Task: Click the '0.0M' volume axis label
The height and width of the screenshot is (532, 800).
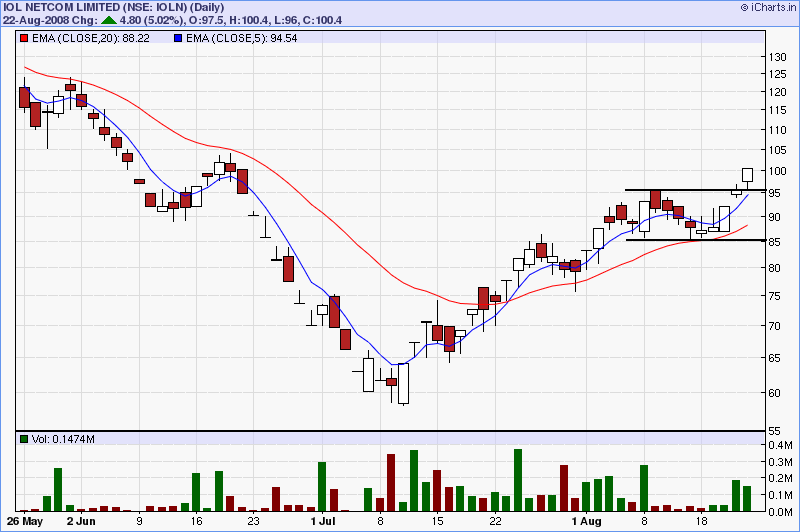Action: pyautogui.click(x=781, y=512)
